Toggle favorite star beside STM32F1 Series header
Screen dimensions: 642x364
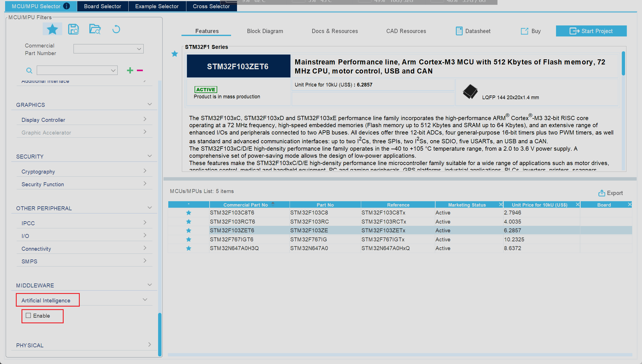pos(175,54)
